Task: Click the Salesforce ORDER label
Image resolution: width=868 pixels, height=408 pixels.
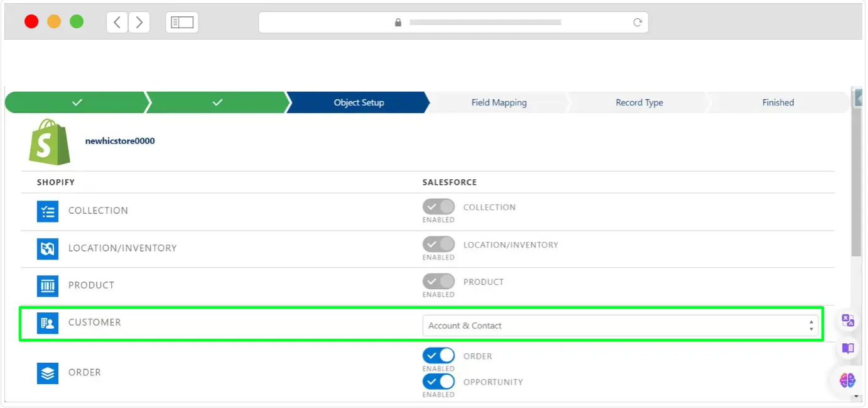Action: coord(478,356)
